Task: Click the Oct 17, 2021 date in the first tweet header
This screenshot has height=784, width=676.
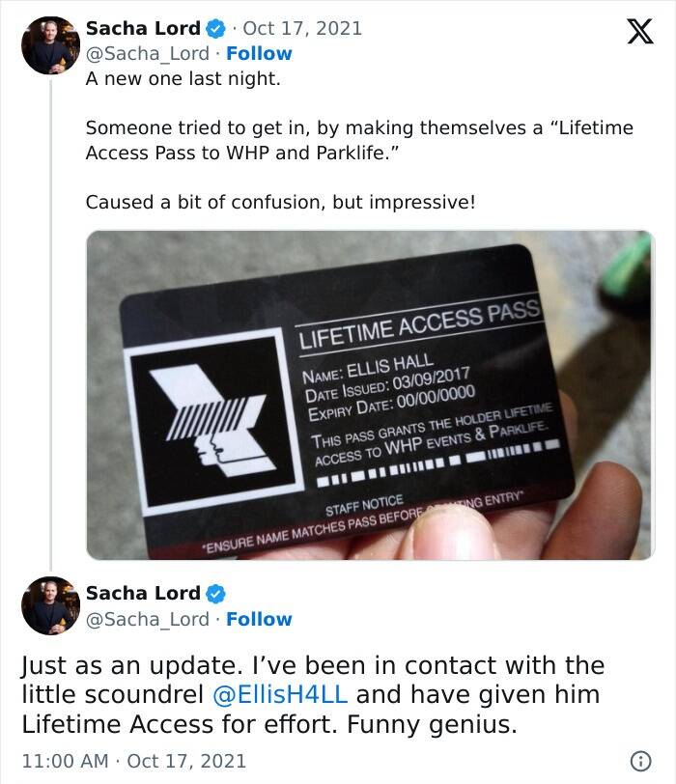Action: pyautogui.click(x=302, y=29)
